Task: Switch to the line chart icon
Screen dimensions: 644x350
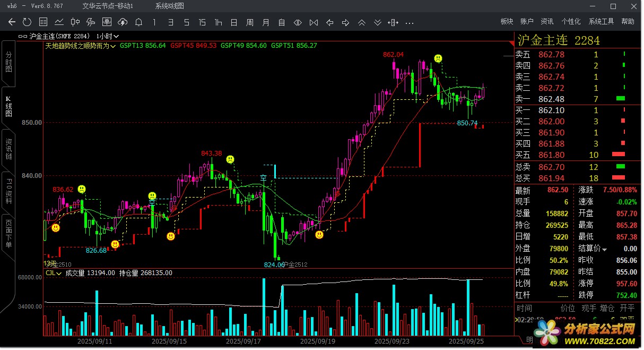Action: click(59, 22)
